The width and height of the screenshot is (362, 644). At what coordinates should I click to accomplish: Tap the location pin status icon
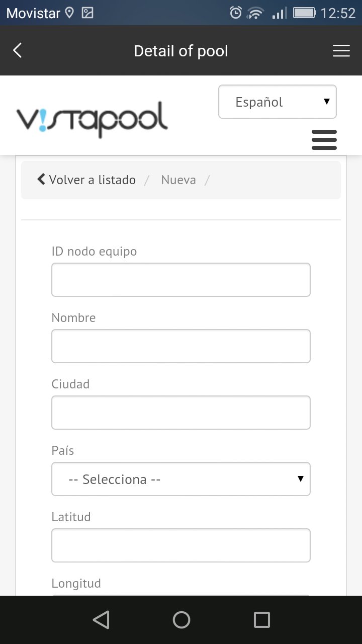tap(69, 13)
